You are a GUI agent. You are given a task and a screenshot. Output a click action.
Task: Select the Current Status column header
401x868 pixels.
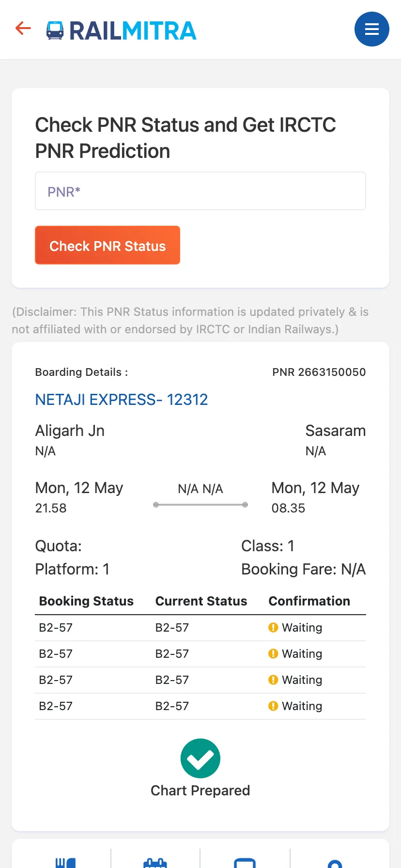201,601
